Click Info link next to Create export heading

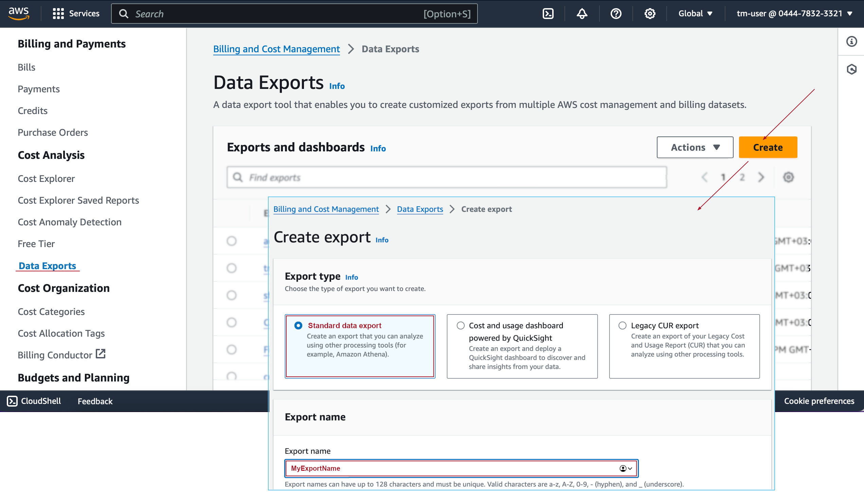point(382,240)
